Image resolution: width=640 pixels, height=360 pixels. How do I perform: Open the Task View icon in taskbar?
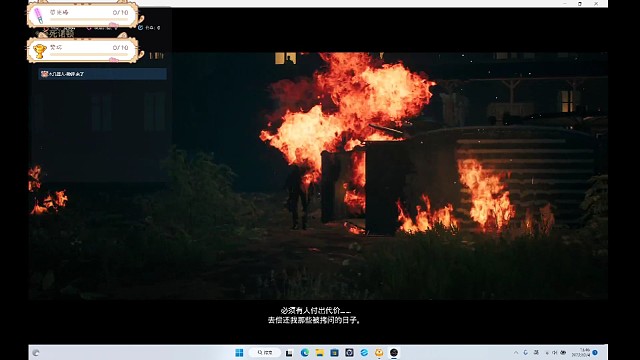(289, 353)
